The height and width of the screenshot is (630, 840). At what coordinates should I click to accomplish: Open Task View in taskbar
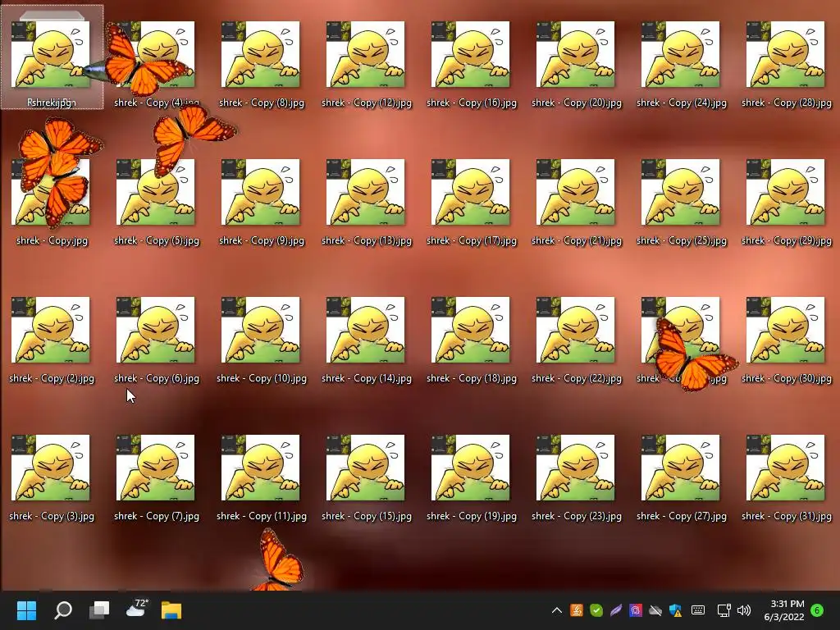point(99,610)
